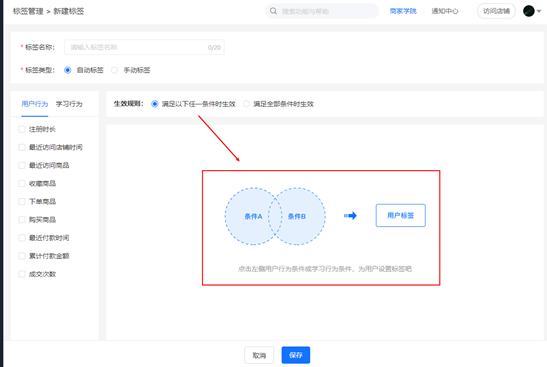Click the 保存 button
Screen dimensions: 547x367
pyautogui.click(x=296, y=355)
